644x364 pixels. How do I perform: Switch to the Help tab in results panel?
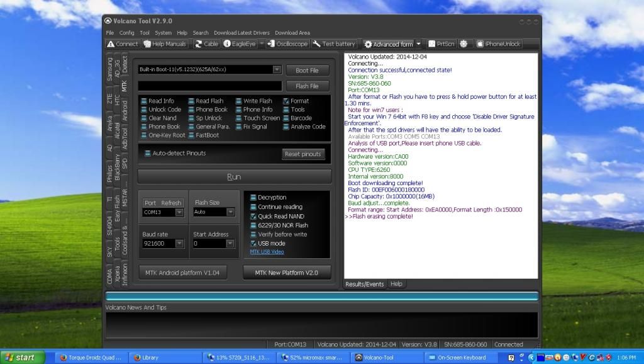[x=396, y=284]
